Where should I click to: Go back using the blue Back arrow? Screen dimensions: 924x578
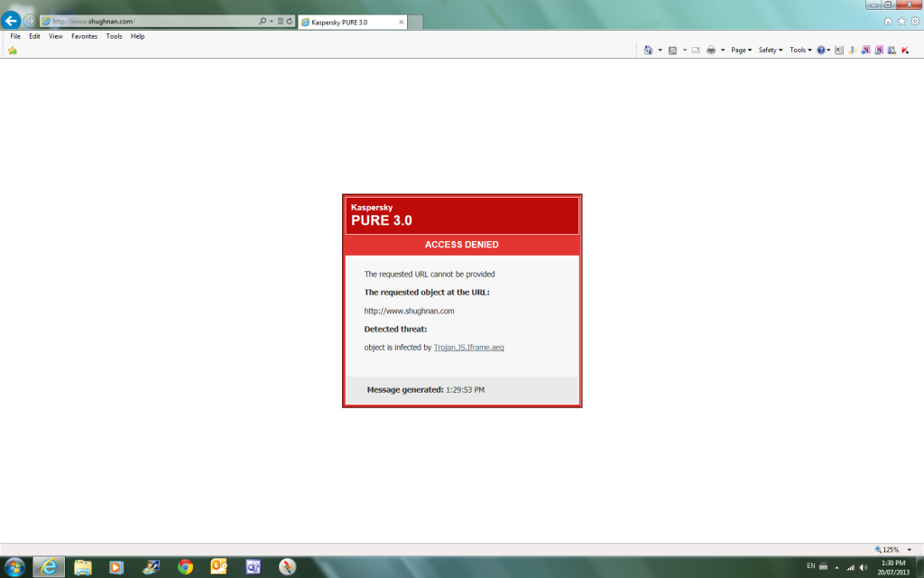[x=11, y=21]
